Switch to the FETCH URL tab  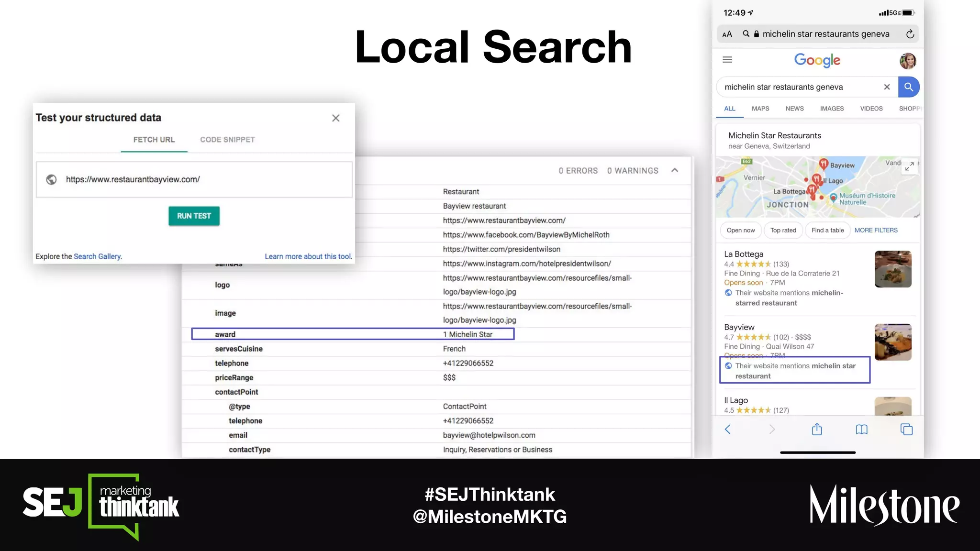click(x=154, y=140)
